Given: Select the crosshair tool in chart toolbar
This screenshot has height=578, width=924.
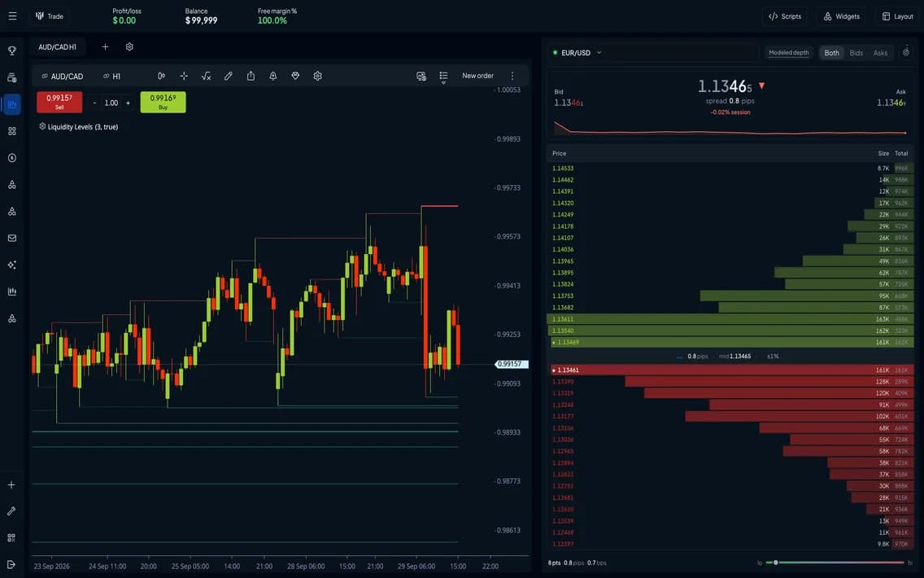Looking at the screenshot, I should tap(184, 76).
